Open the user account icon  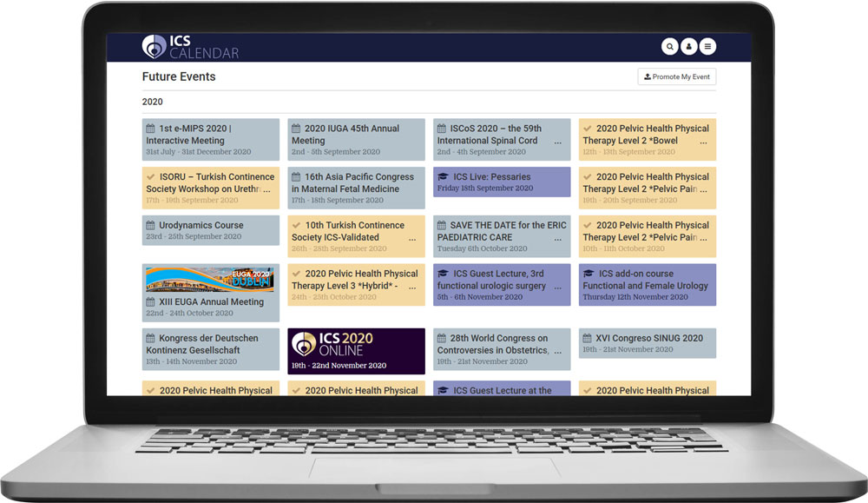(688, 47)
